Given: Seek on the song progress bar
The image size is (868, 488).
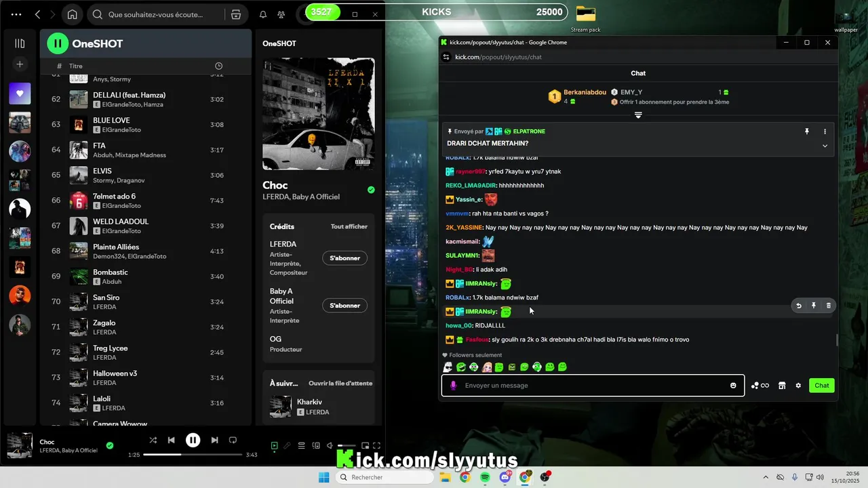Looking at the screenshot, I should [x=193, y=454].
